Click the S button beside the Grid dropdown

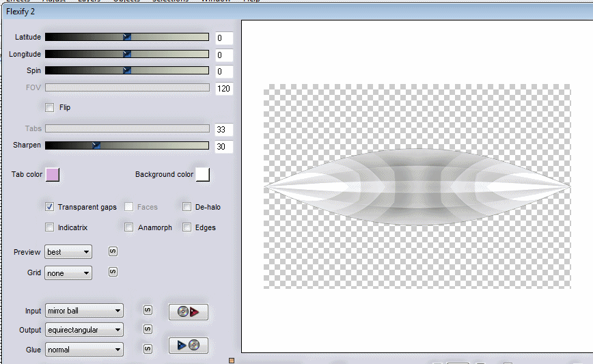(113, 272)
